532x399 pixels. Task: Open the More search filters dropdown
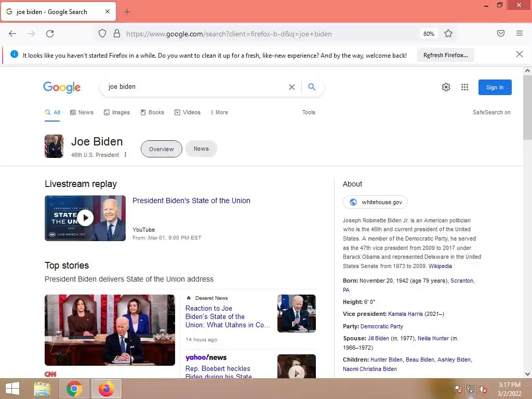pyautogui.click(x=219, y=112)
